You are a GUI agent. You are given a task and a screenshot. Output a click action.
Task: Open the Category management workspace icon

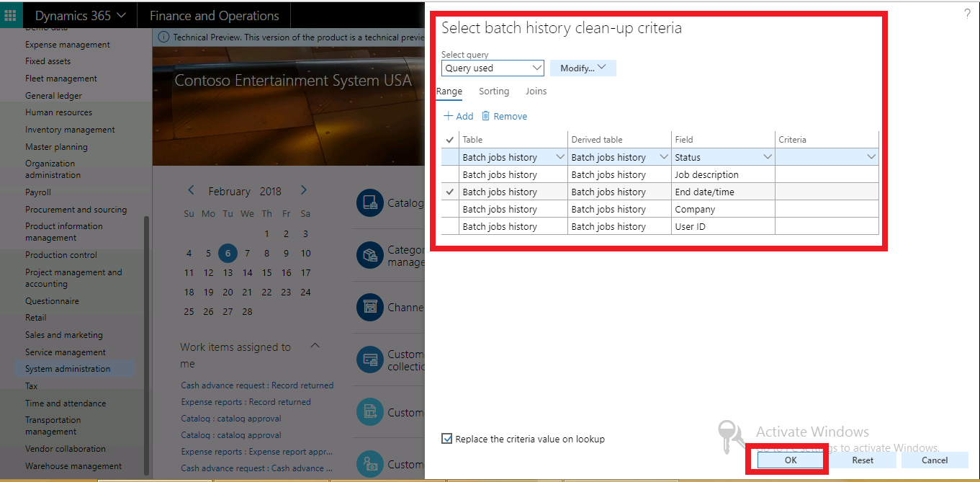370,255
